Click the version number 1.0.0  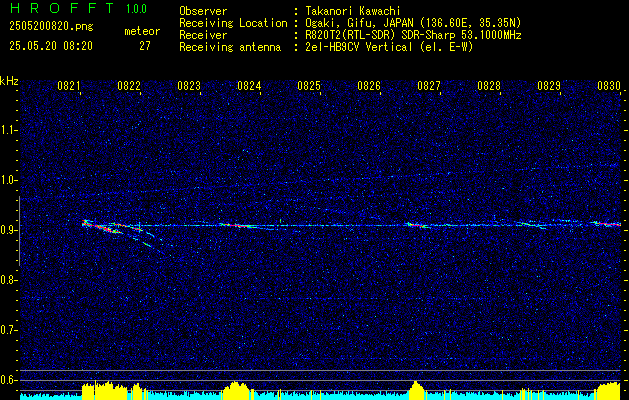click(x=136, y=9)
